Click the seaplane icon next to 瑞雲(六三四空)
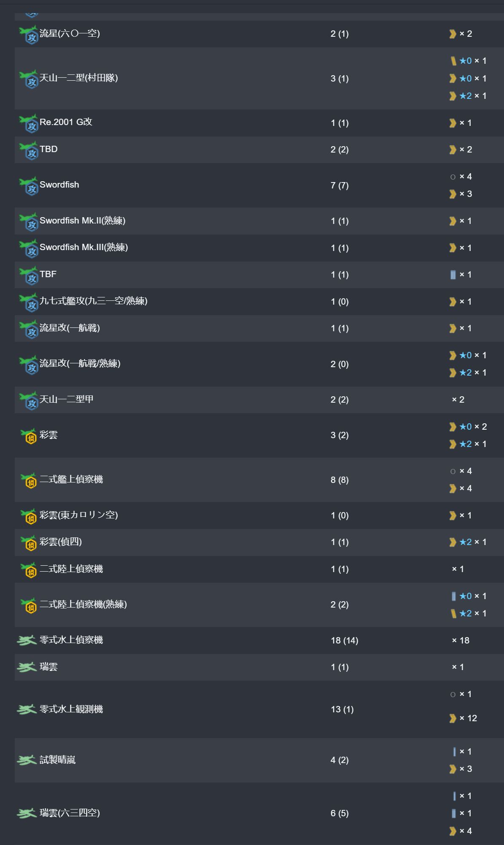 point(27,813)
